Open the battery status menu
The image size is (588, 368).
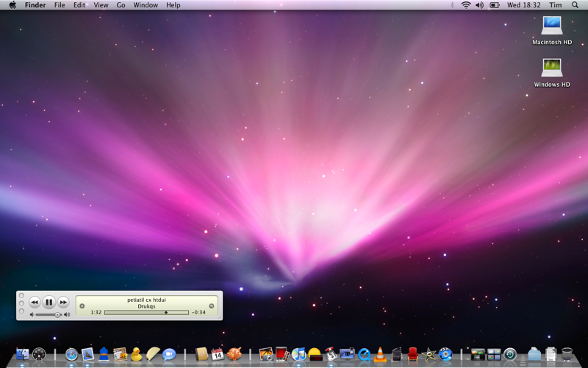coord(495,5)
